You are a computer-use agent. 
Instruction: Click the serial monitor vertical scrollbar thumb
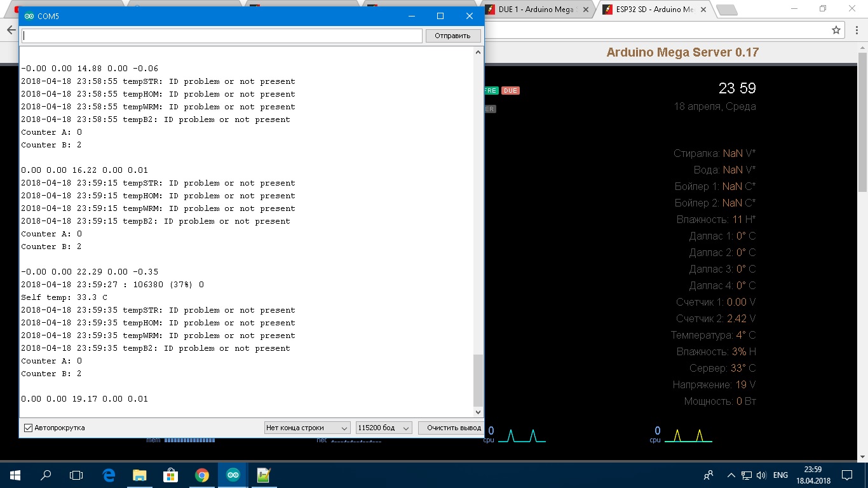(x=478, y=380)
